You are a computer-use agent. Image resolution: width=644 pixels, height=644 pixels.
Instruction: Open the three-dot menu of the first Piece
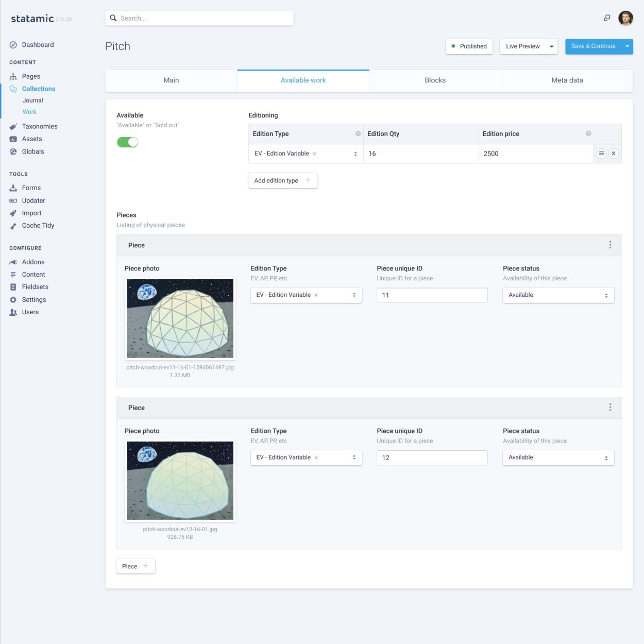pyautogui.click(x=610, y=245)
